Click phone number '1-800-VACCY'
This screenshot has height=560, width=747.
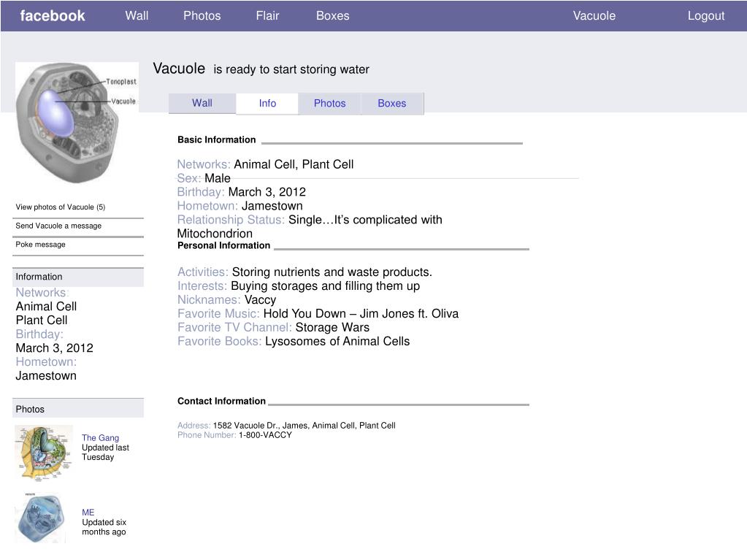click(265, 434)
